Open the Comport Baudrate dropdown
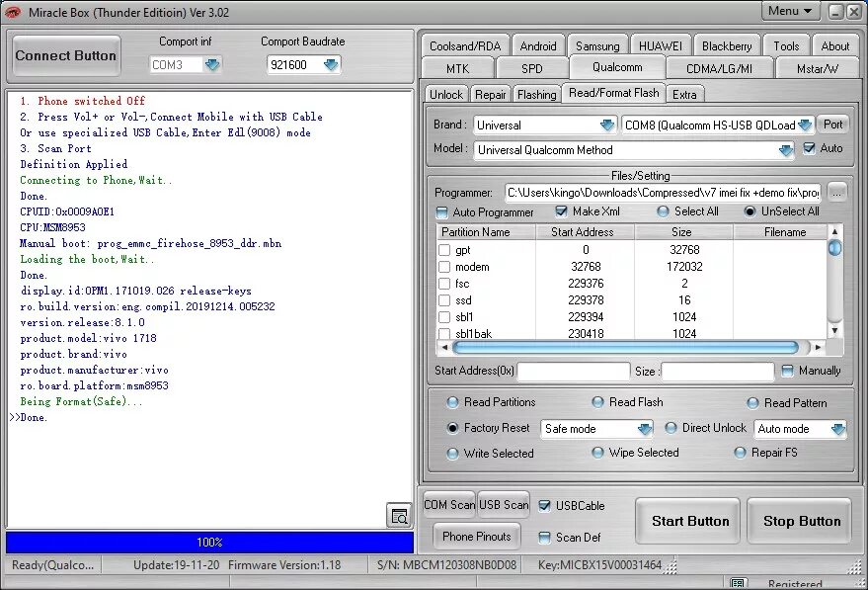The width and height of the screenshot is (868, 590). [x=331, y=65]
